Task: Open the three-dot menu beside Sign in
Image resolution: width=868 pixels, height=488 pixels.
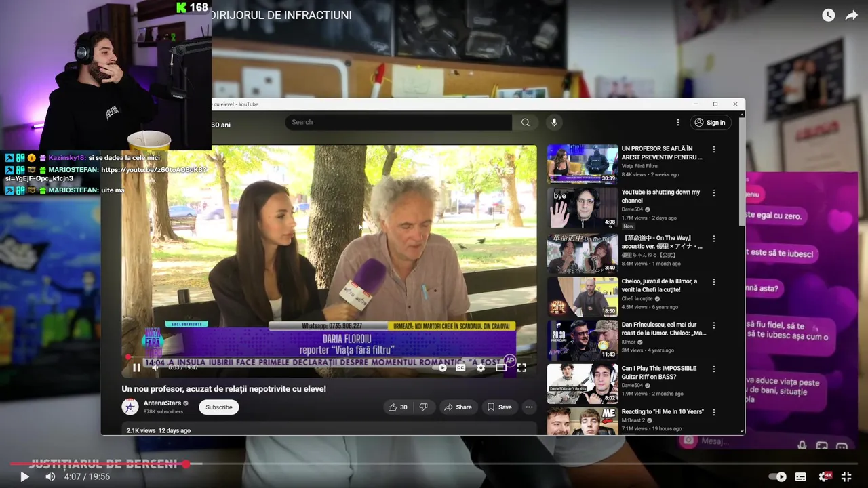Action: tap(677, 122)
